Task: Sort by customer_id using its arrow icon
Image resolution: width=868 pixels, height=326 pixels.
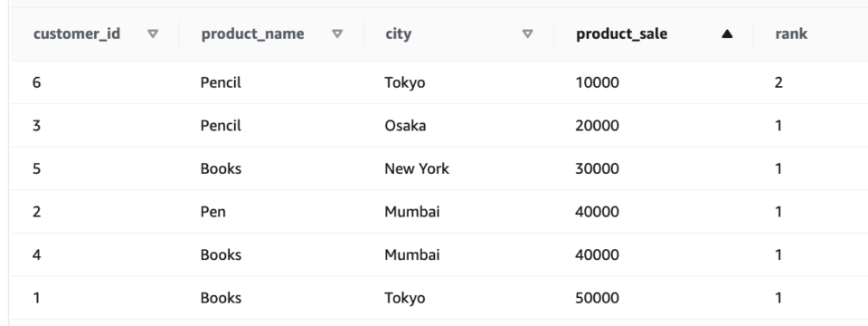Action: point(153,34)
